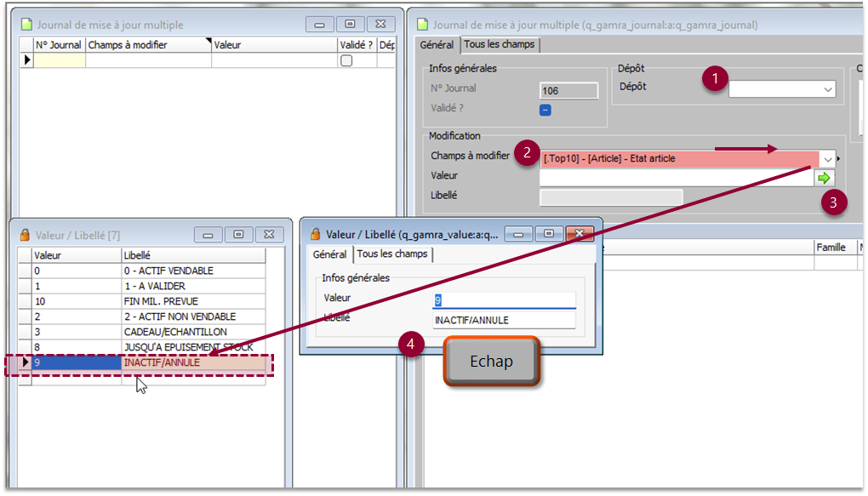Click the lock icon in q_gamra_value window title
Viewport: 868px width, 496px height.
coord(316,233)
